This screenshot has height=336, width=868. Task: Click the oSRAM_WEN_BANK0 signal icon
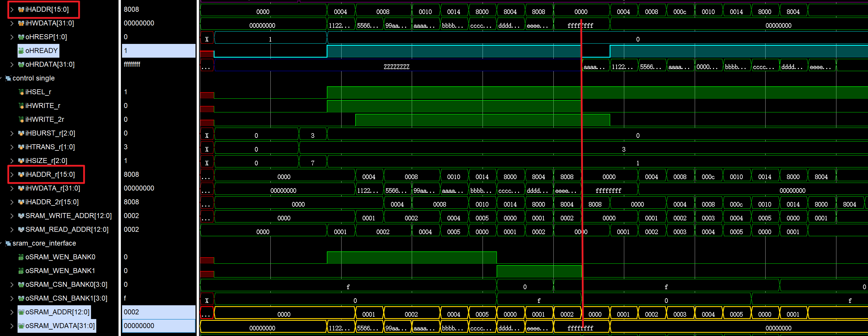point(21,257)
